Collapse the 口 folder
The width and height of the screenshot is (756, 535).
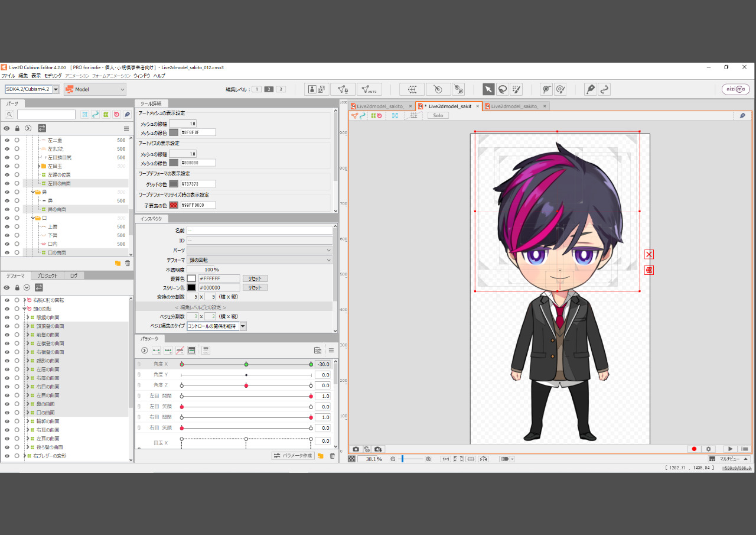click(x=33, y=218)
